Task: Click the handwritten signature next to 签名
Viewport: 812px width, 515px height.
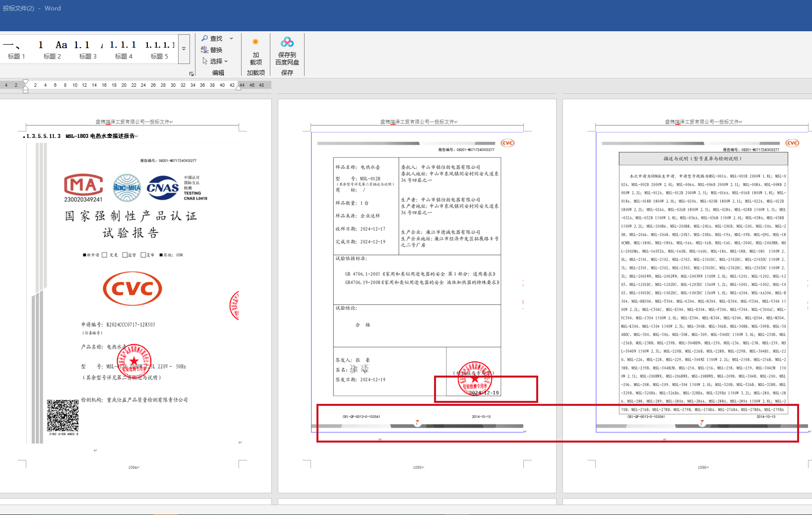Action: point(359,369)
